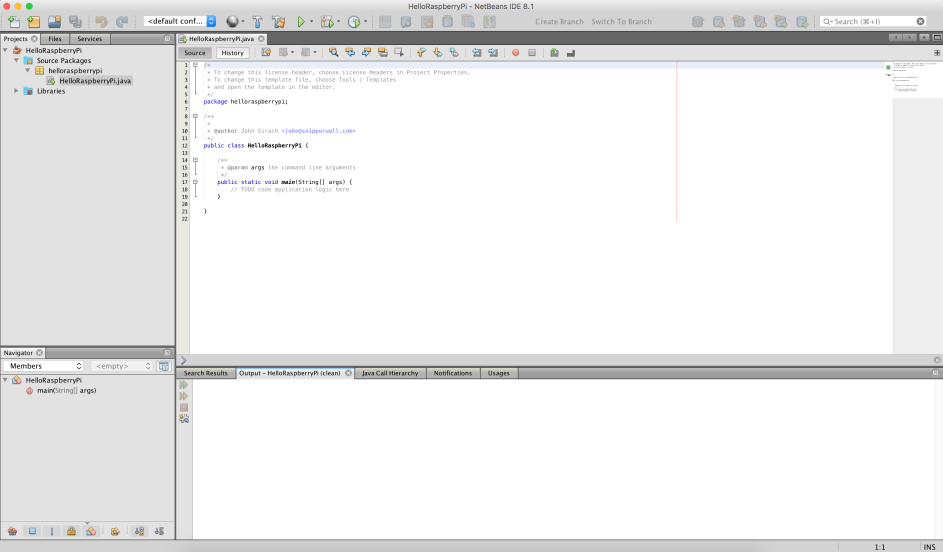Click the Undo arrow icon
The image size is (943, 552).
click(101, 22)
